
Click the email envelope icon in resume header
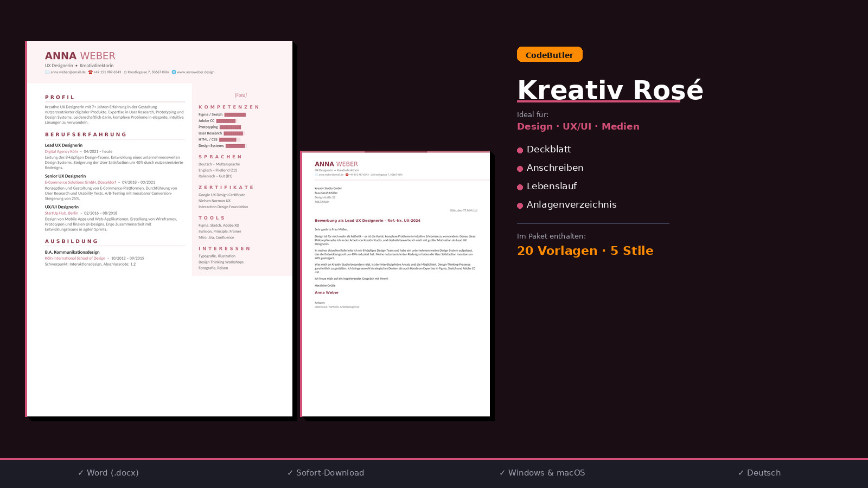click(47, 72)
